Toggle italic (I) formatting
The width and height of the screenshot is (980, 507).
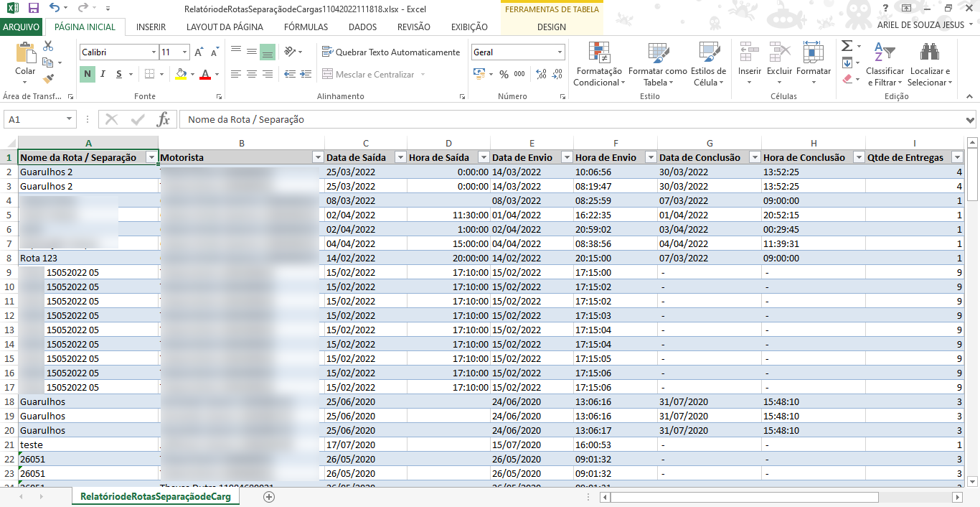click(103, 74)
